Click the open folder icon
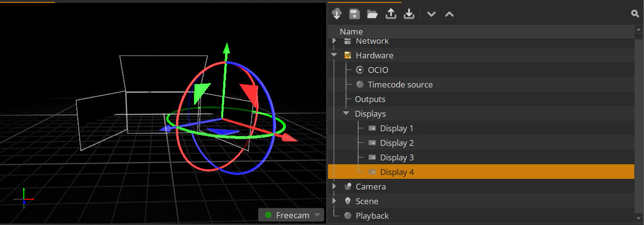The image size is (644, 225). click(x=372, y=14)
